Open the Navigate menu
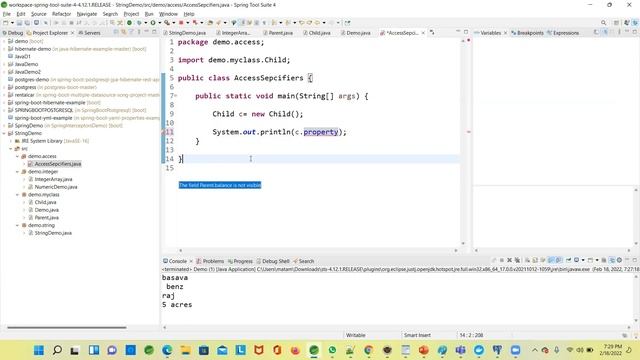Screen dimensions: 640x360 (x=87, y=14)
